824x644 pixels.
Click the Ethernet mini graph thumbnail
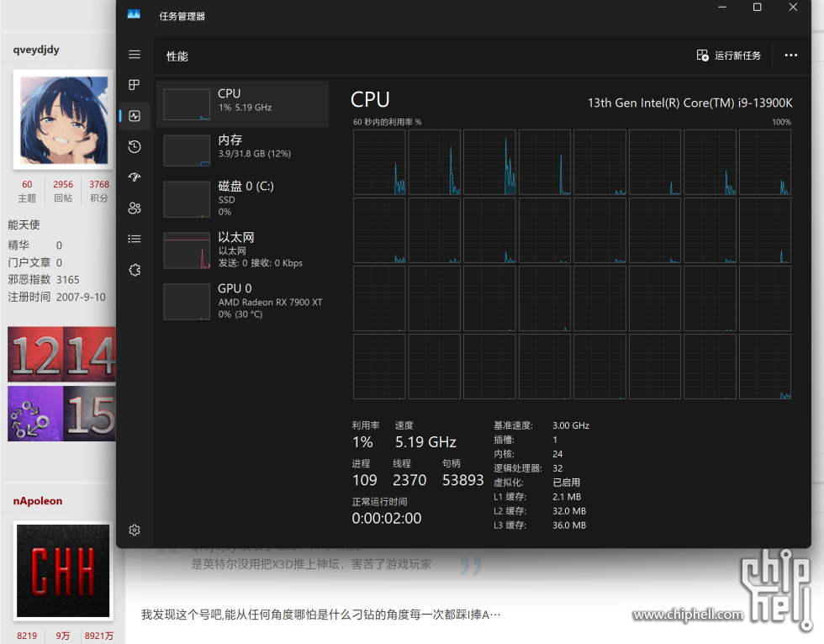[187, 251]
